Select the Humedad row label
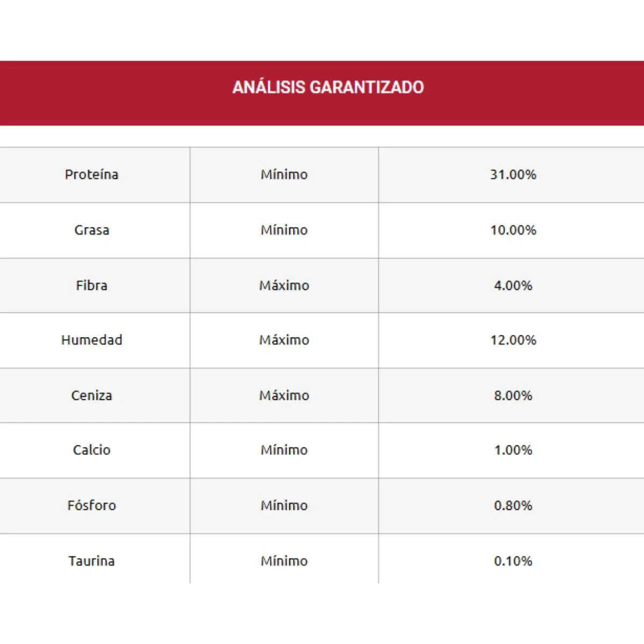This screenshot has width=644, height=644. click(x=92, y=340)
